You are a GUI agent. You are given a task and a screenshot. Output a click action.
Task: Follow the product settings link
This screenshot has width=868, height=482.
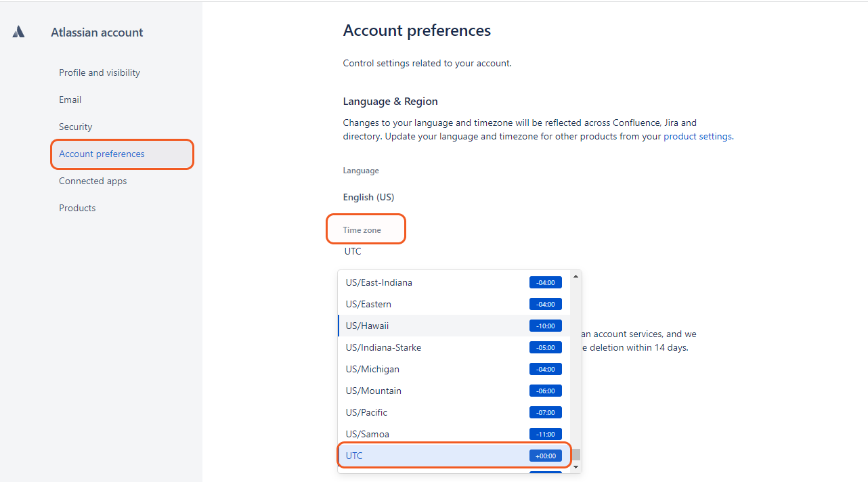coord(697,136)
